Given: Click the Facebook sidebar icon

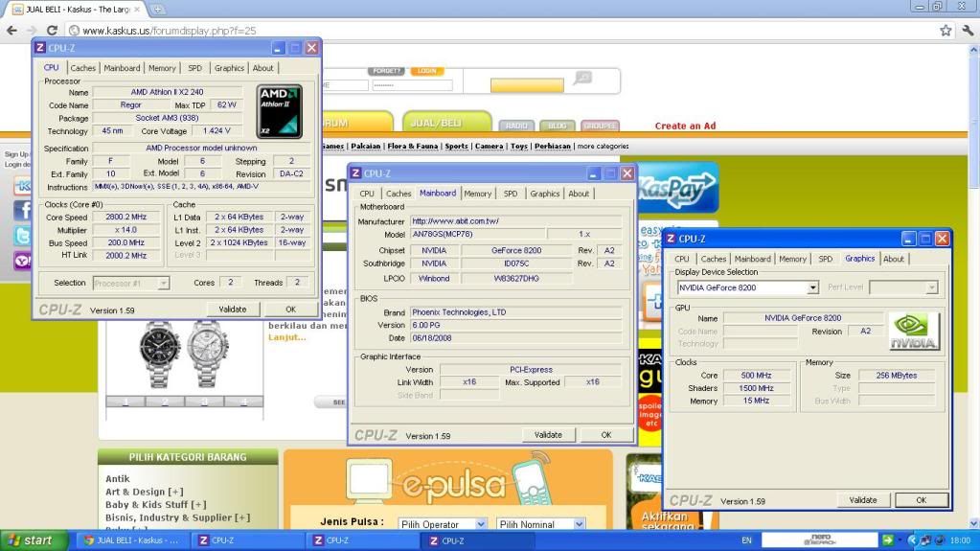Looking at the screenshot, I should pos(22,210).
